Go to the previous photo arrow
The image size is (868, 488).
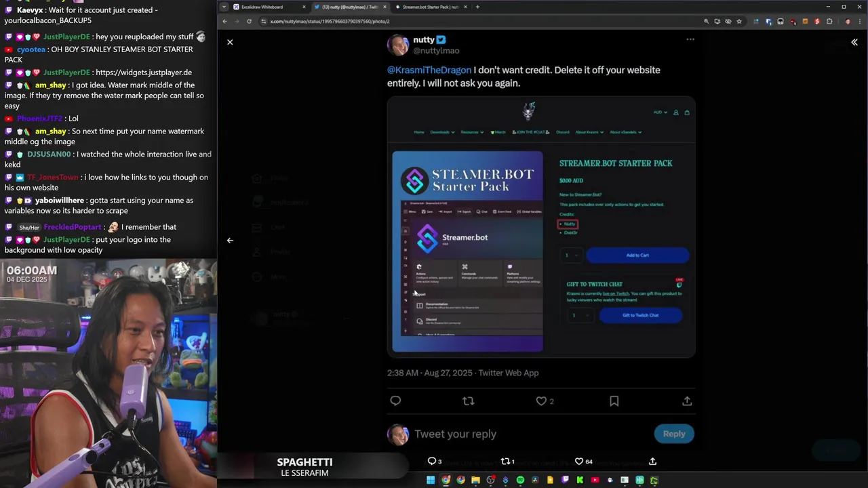click(230, 240)
